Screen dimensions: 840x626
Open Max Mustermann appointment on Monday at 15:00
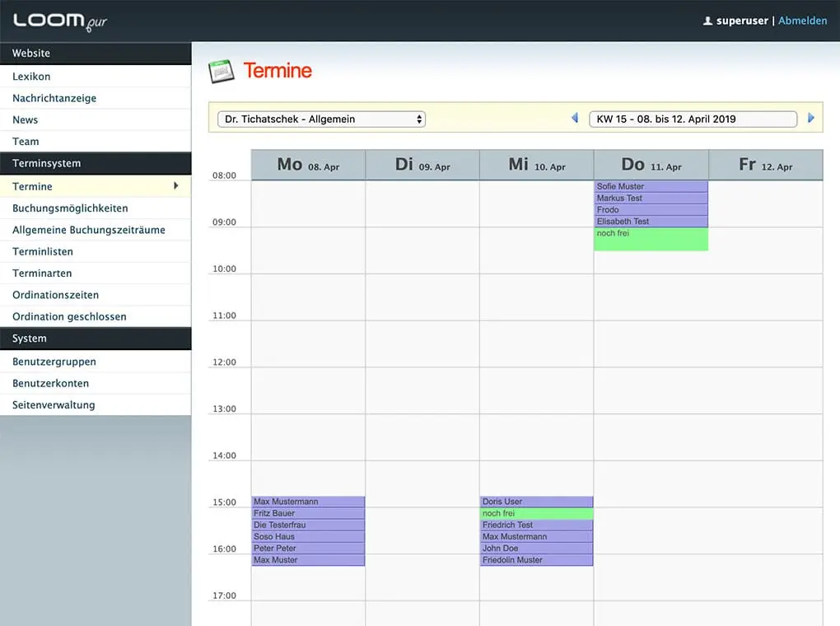tap(308, 502)
